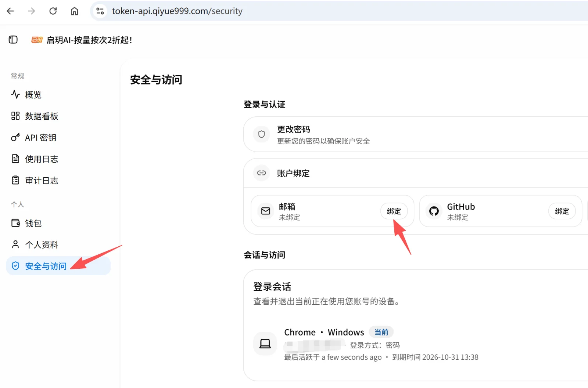Select the 概览 activity icon in sidebar
The image size is (588, 388).
coord(15,94)
